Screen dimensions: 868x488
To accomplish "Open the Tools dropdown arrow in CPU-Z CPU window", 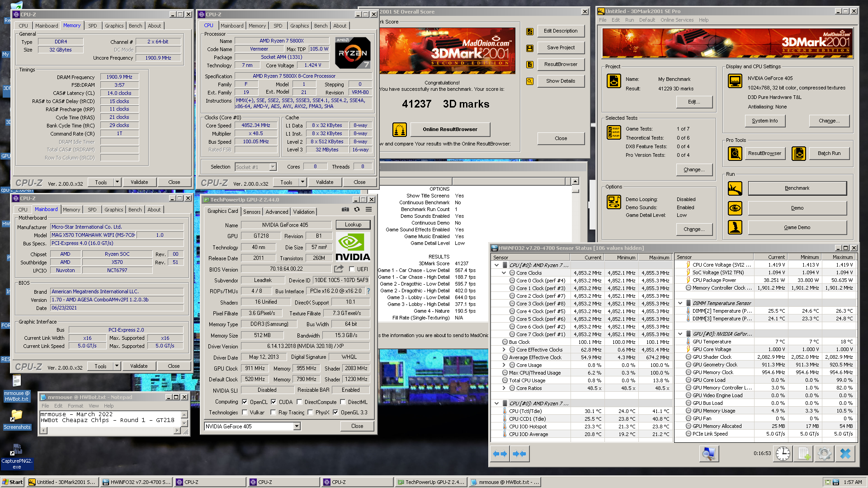I will [x=302, y=182].
